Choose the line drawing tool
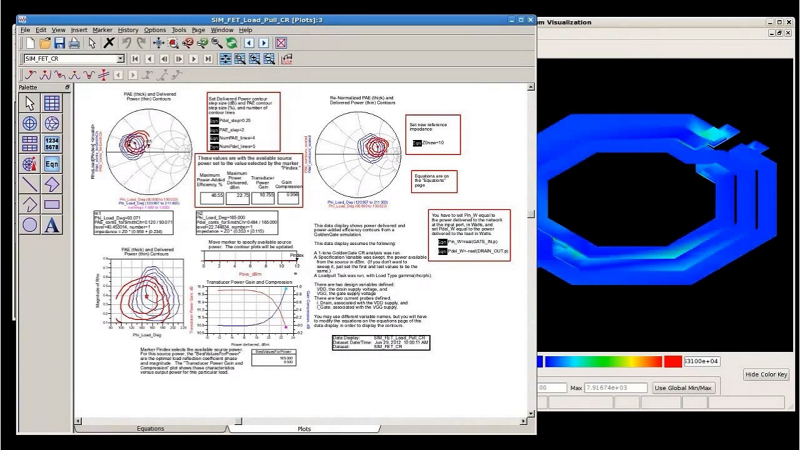Screen dimensions: 800x450 coord(30,184)
